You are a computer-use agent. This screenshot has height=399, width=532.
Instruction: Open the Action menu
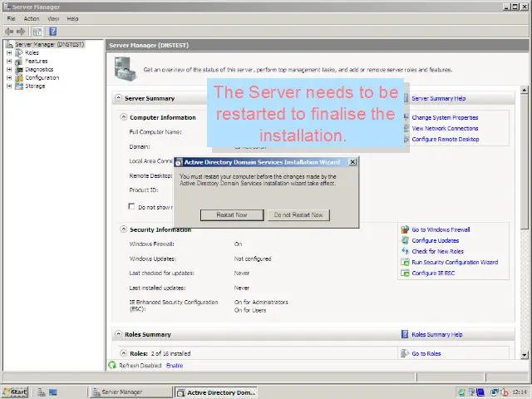(x=32, y=18)
